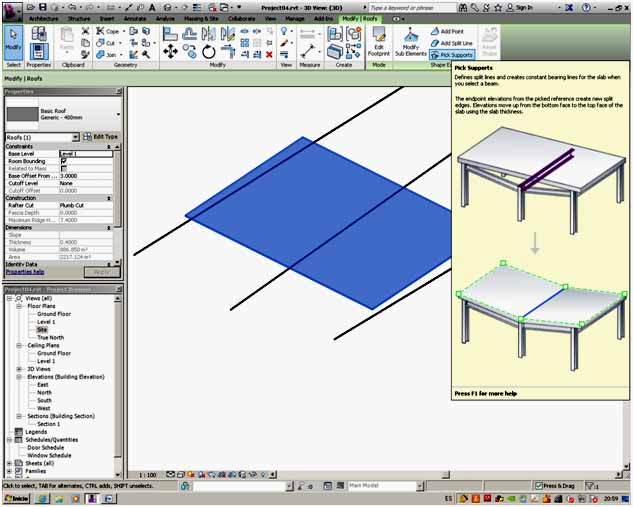The height and width of the screenshot is (507, 633).
Task: Toggle the Related to Mass checkbox
Action: [x=64, y=168]
